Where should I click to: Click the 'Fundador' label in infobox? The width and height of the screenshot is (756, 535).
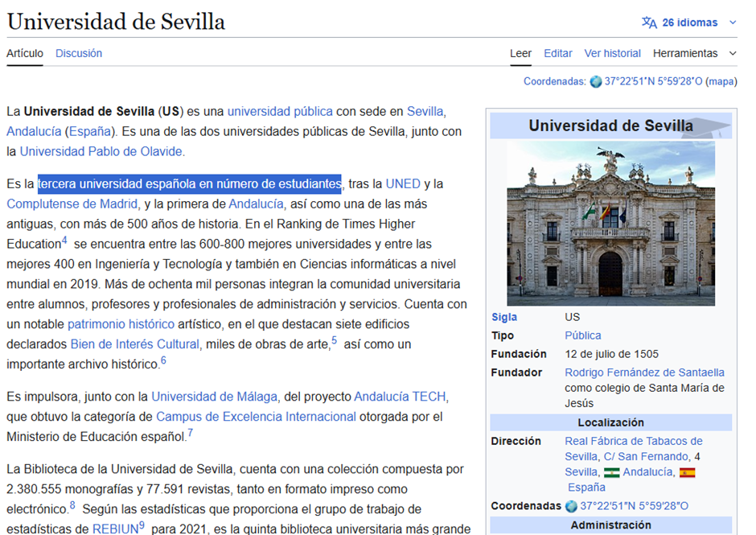tap(516, 372)
